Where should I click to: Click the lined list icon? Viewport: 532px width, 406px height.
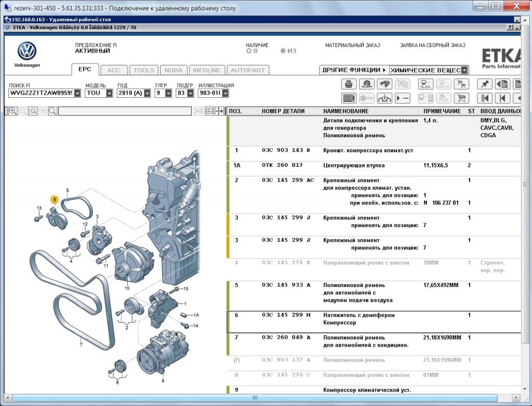[x=349, y=98]
